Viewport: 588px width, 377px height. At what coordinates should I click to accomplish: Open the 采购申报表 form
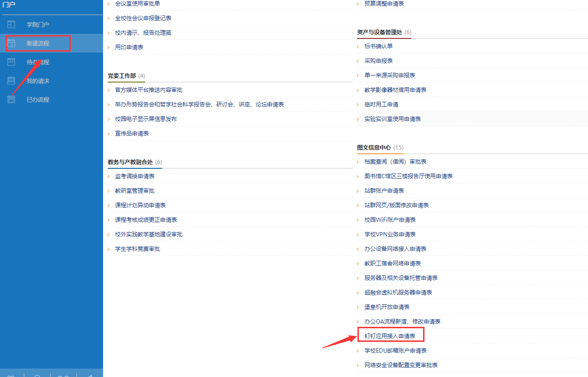379,60
